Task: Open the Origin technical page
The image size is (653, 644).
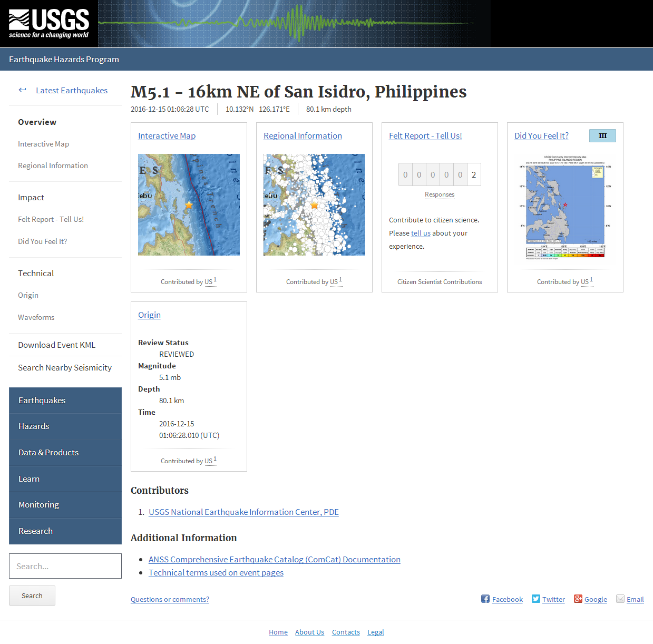Action: click(x=149, y=315)
